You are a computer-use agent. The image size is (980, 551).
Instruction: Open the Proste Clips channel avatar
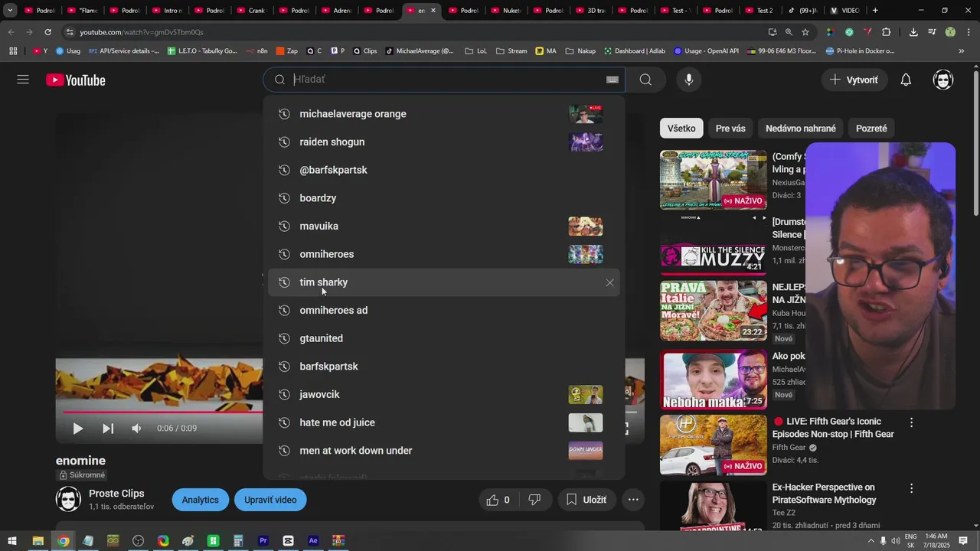[x=68, y=500]
